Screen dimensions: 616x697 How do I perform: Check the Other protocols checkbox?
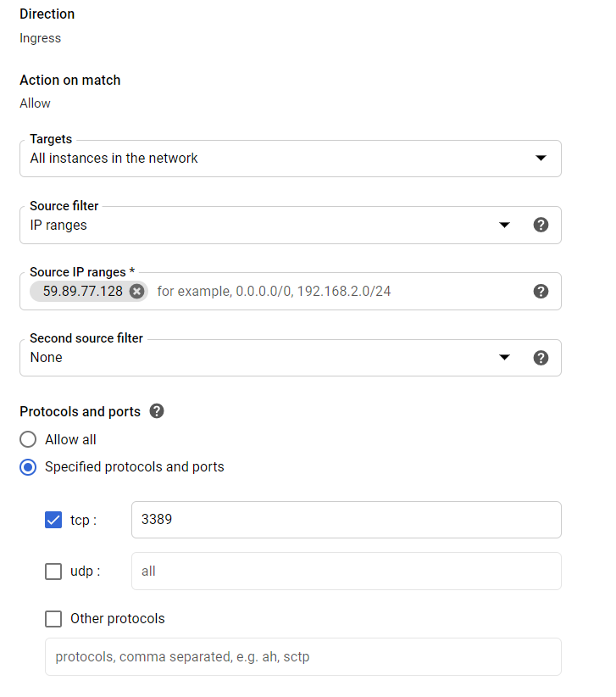53,618
